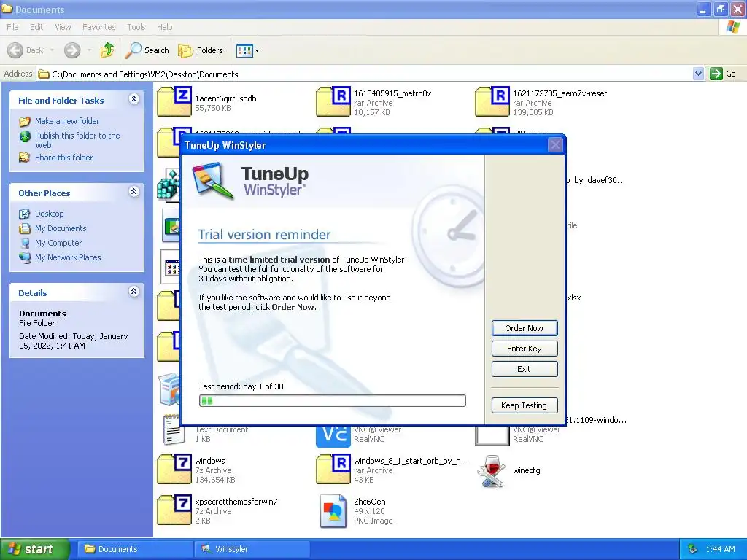Screen dimensions: 747x560
Task: Click Make a new folder
Action: click(x=67, y=121)
